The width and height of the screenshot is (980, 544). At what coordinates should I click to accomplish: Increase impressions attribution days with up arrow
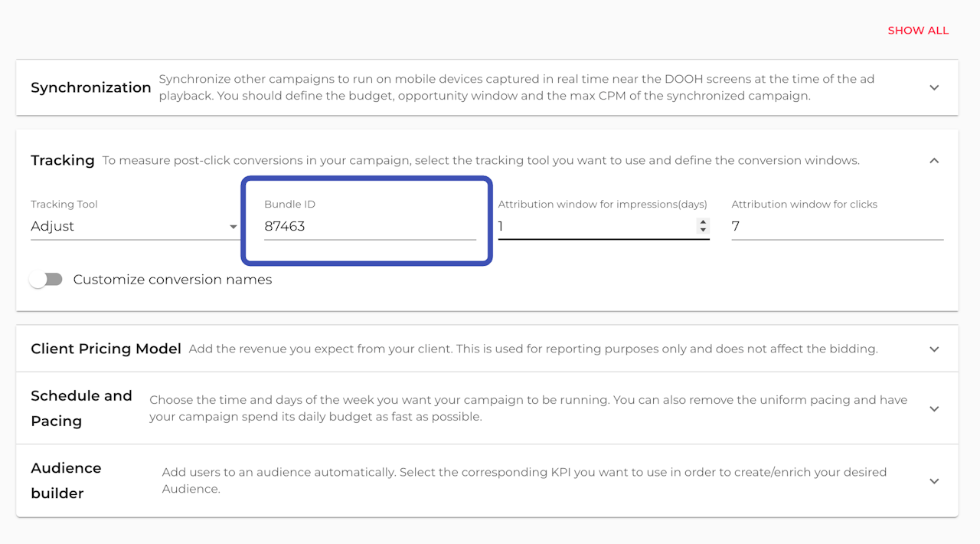703,222
